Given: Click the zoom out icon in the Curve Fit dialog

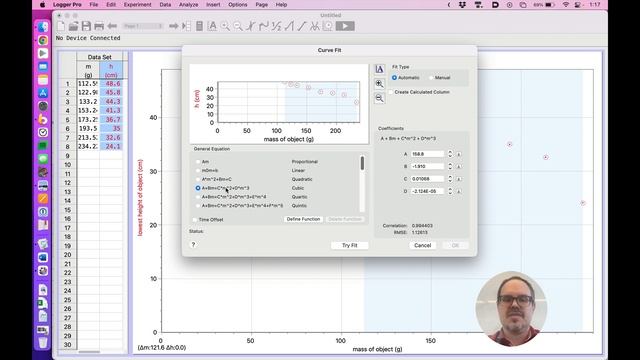Looking at the screenshot, I should click(379, 98).
